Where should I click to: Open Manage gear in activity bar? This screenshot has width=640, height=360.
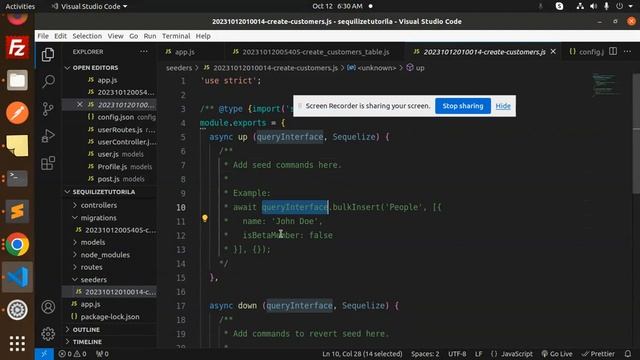[x=48, y=334]
